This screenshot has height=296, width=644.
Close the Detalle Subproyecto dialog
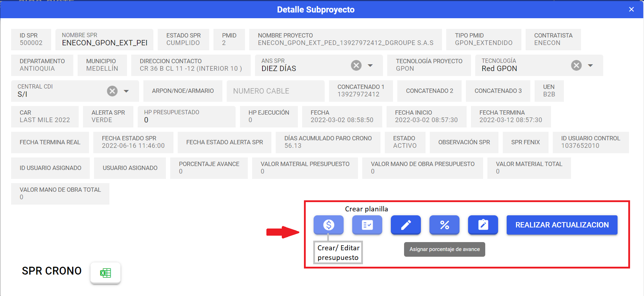[x=631, y=9]
